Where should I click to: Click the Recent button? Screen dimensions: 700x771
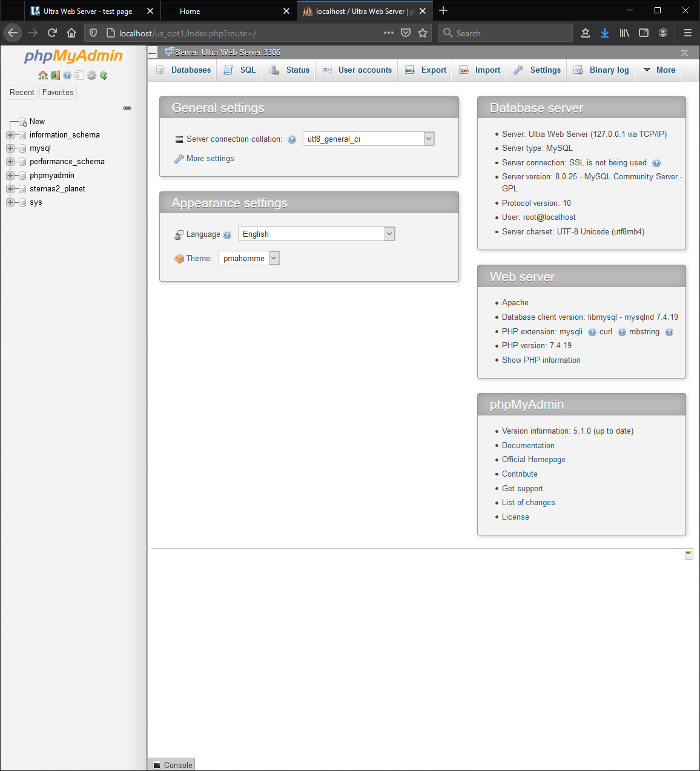click(22, 92)
